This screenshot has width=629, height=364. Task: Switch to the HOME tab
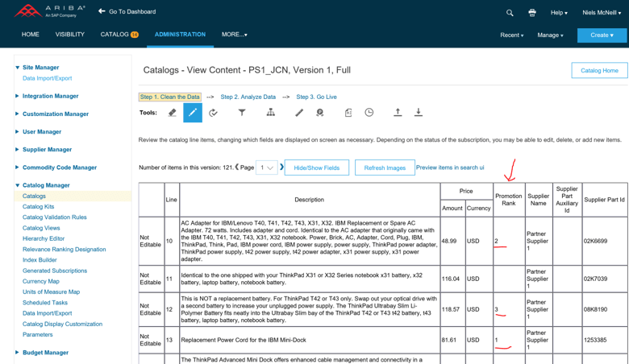click(x=31, y=35)
